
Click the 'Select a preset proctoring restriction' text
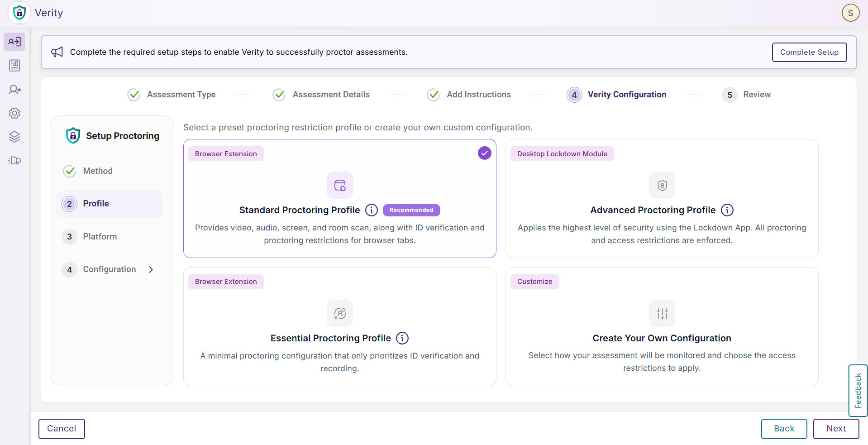(358, 128)
